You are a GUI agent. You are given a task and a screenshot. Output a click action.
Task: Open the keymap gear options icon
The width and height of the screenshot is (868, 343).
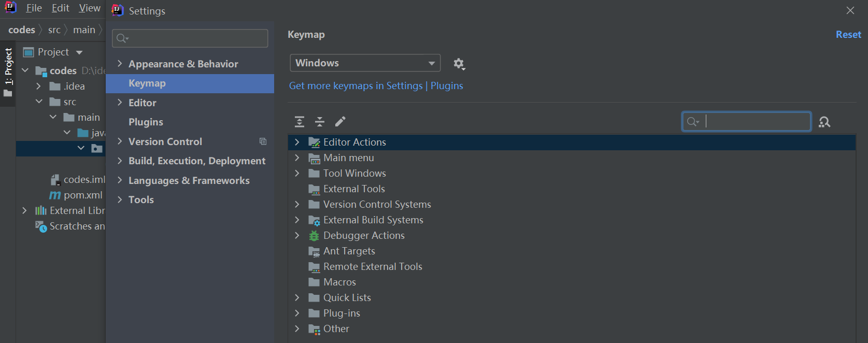(x=459, y=64)
